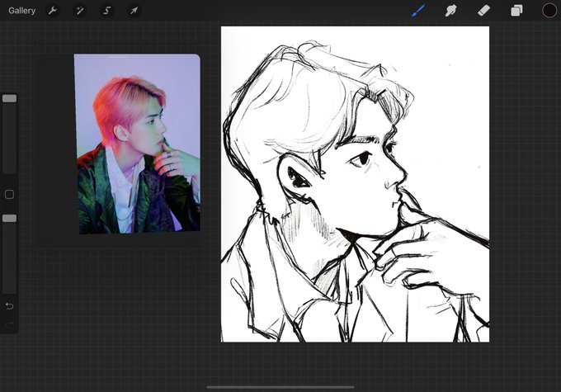Activate the Selection tool
This screenshot has width=561, height=392.
click(106, 11)
